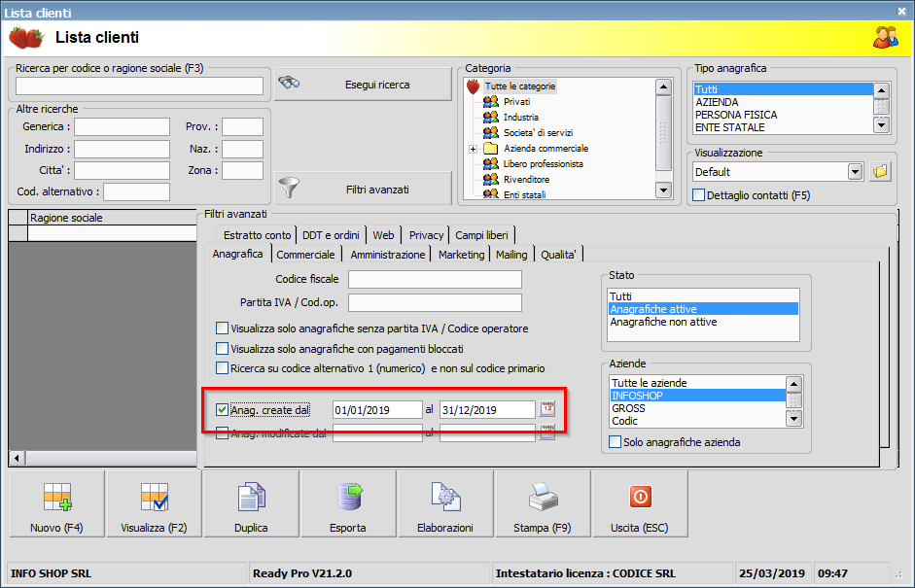Click the Ragione sociale column header
This screenshot has height=588, width=915.
click(x=112, y=218)
